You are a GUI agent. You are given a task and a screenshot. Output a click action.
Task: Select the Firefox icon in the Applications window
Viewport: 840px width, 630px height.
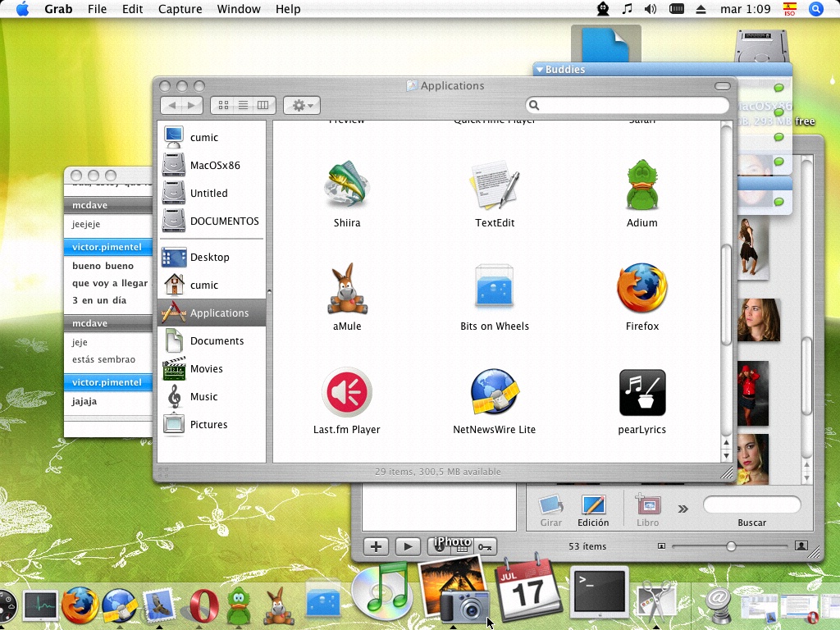click(641, 288)
